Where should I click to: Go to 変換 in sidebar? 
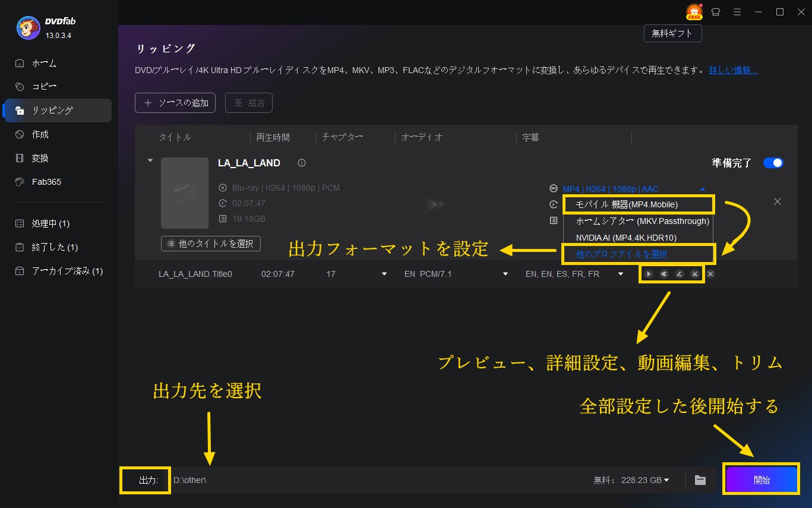[x=58, y=158]
